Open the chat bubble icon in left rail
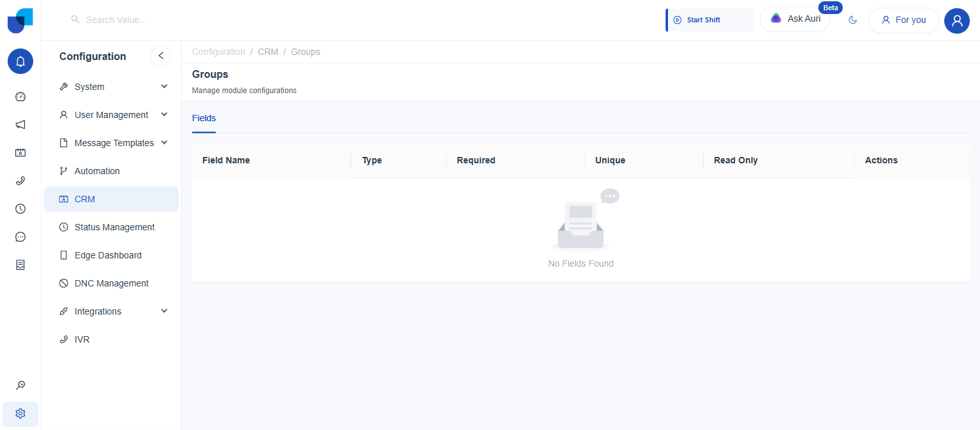This screenshot has width=980, height=430. tap(20, 237)
